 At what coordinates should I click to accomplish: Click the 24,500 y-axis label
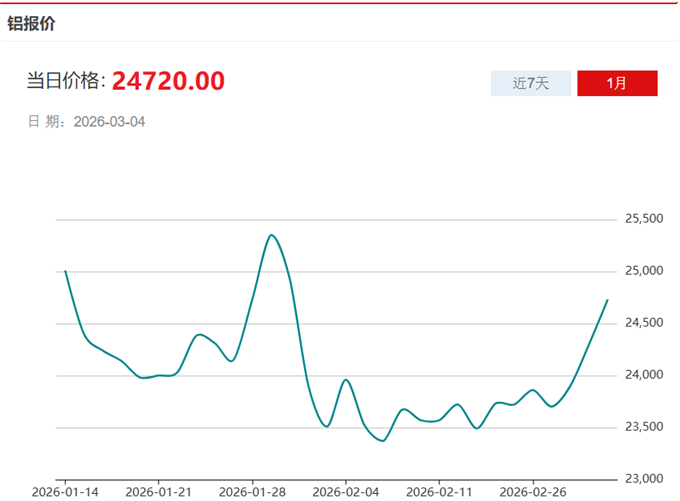click(644, 323)
